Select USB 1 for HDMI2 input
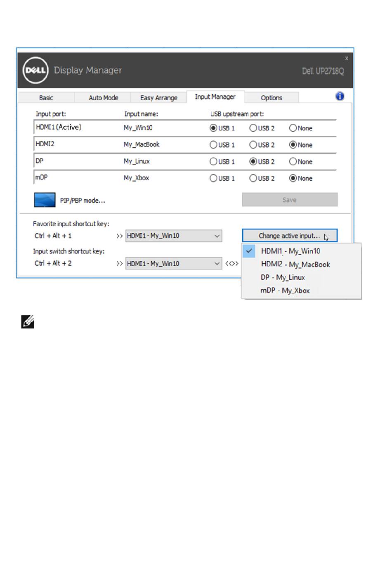Screen dimensions: 392x567 [213, 145]
